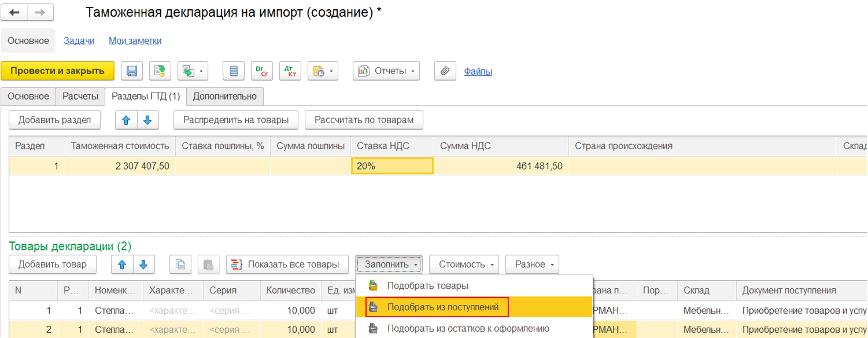868x338 pixels.
Task: Move section up with blue arrow
Action: [126, 120]
